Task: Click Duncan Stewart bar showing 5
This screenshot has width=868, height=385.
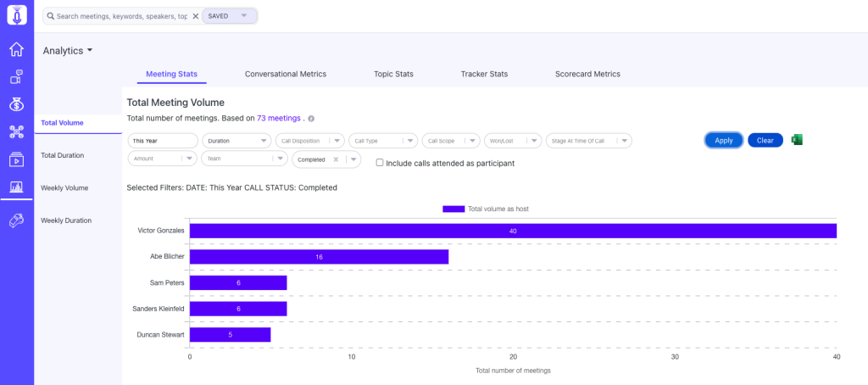Action: (231, 335)
